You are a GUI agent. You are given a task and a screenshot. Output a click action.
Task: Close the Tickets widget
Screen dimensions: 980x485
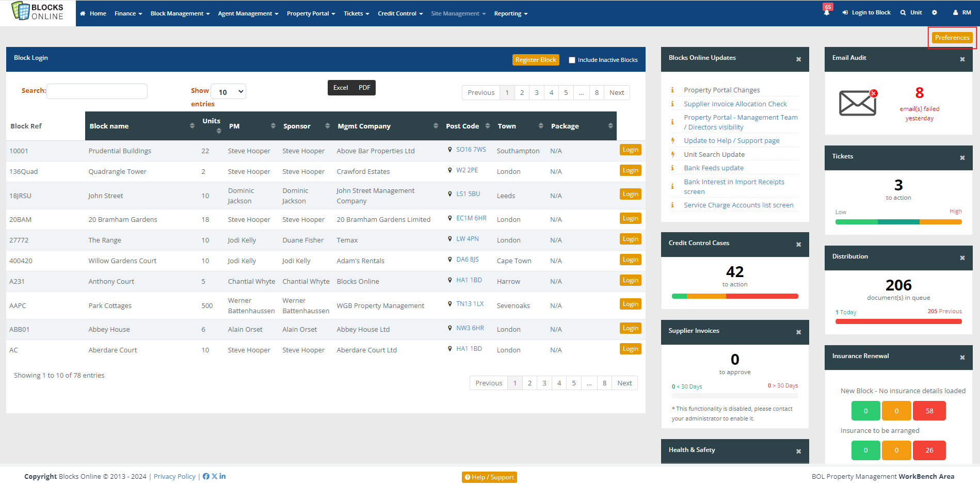[962, 158]
